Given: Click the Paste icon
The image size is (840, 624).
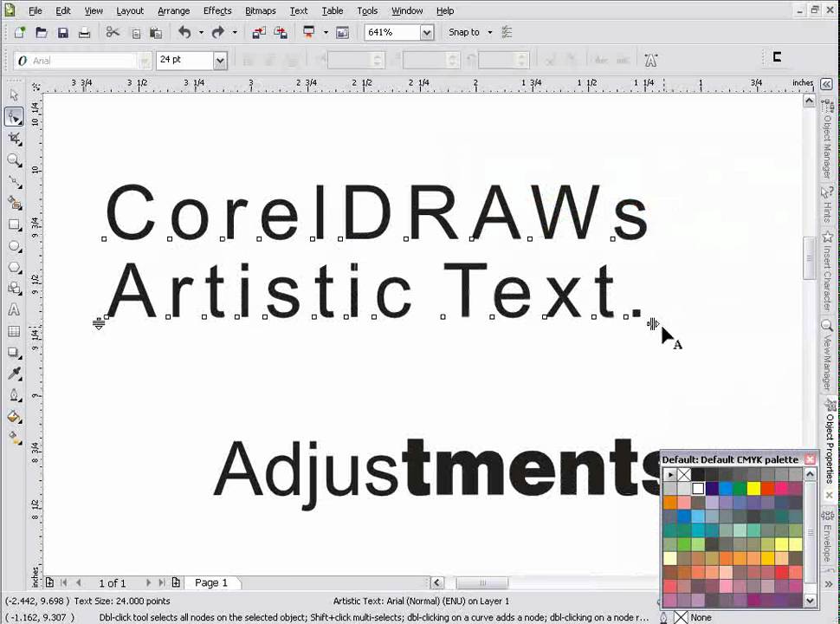Looking at the screenshot, I should (x=156, y=33).
